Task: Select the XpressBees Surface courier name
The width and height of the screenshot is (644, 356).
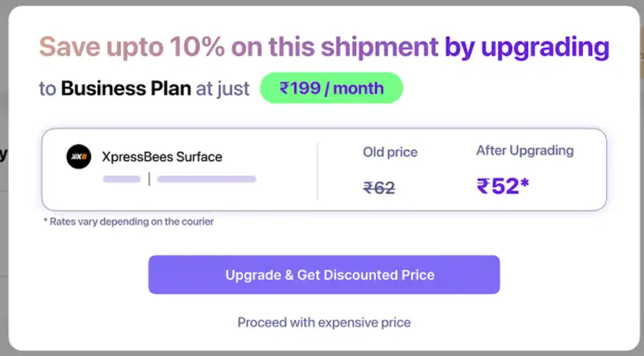Action: point(162,157)
